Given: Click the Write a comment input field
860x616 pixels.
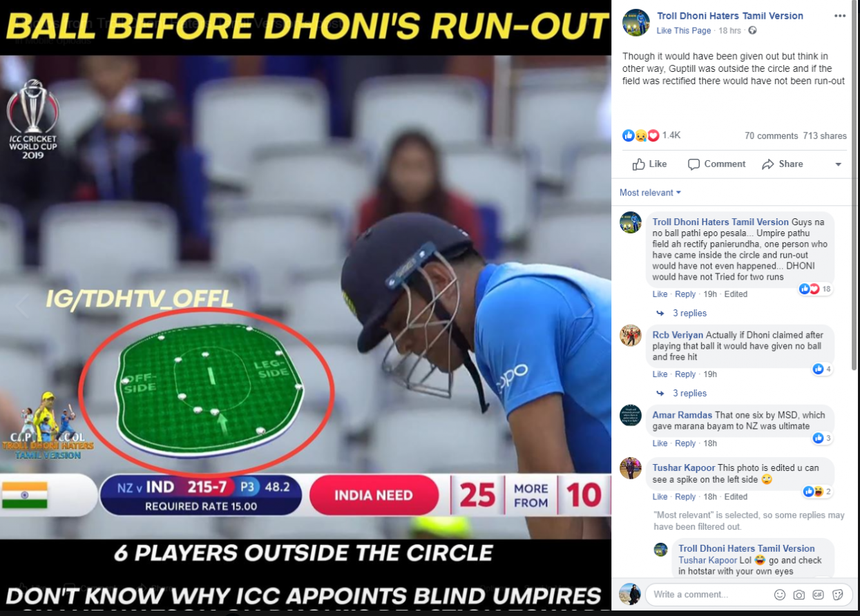Looking at the screenshot, I should (x=709, y=595).
